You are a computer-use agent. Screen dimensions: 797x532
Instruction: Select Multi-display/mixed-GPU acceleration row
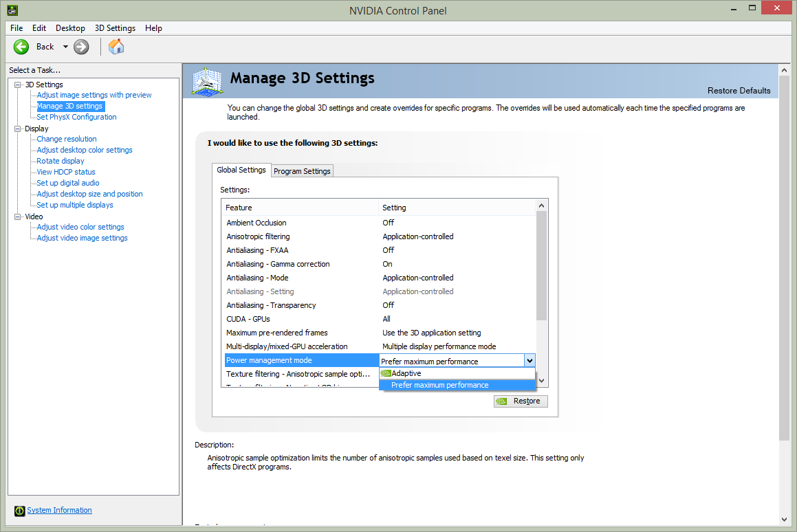point(380,346)
